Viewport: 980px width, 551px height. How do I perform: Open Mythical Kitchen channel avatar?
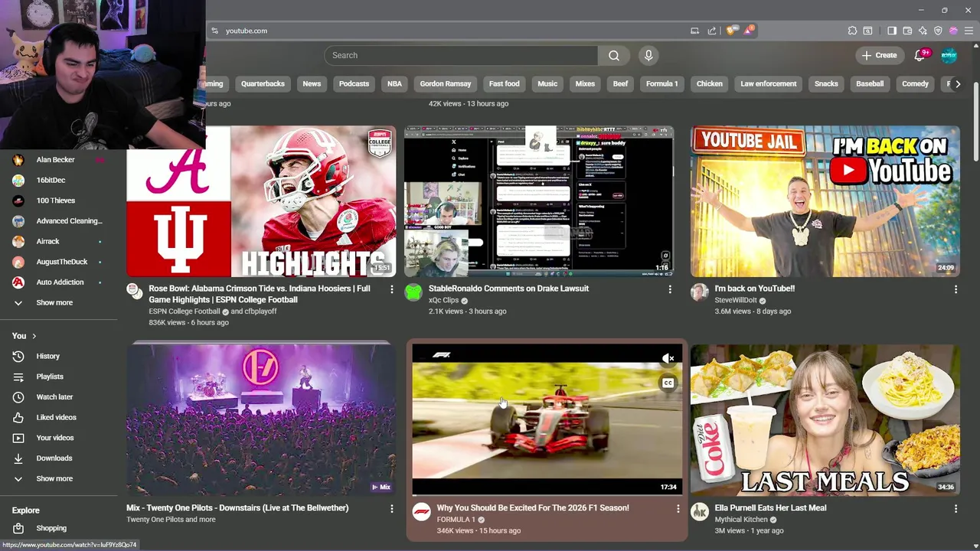699,511
